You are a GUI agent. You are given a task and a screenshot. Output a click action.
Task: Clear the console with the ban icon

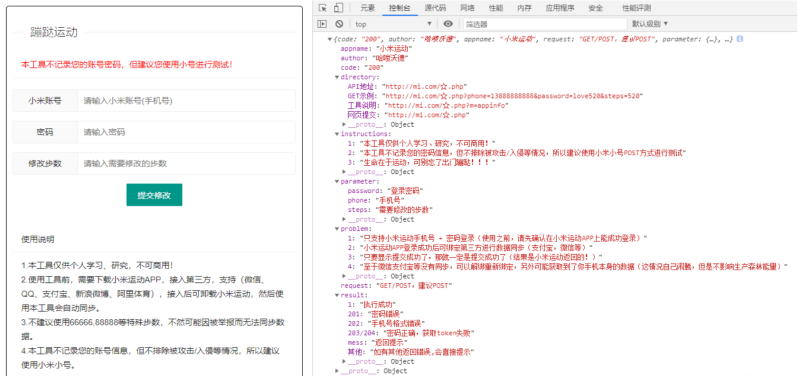pos(339,23)
